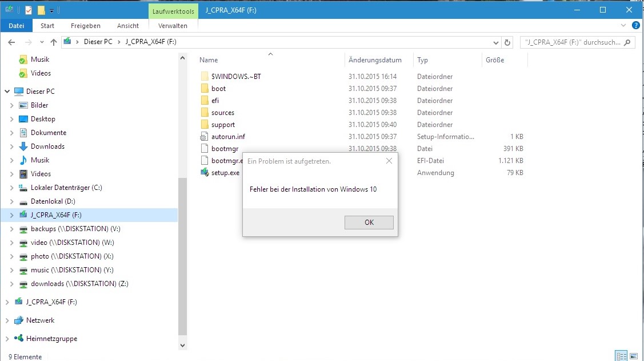644x361 pixels.
Task: Select the efi folder icon
Action: (205, 100)
